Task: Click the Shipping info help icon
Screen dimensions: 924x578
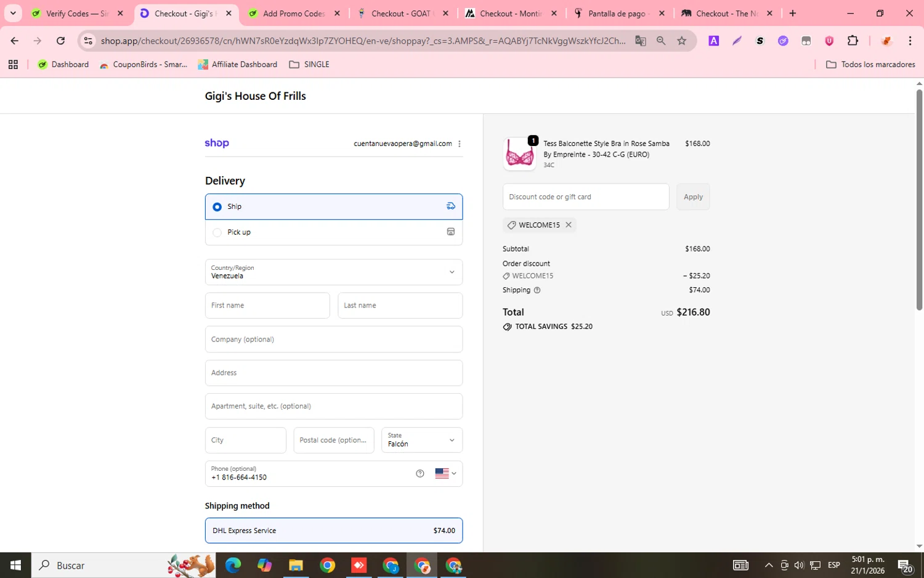Action: click(537, 290)
